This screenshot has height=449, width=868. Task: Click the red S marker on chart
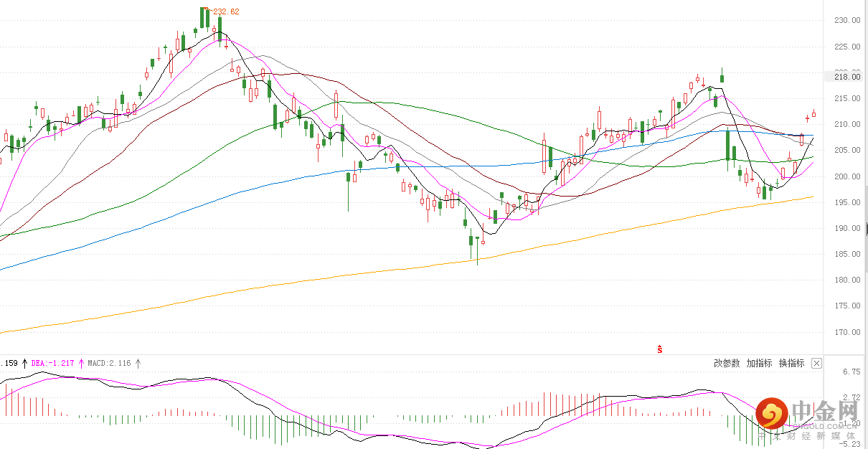point(659,349)
